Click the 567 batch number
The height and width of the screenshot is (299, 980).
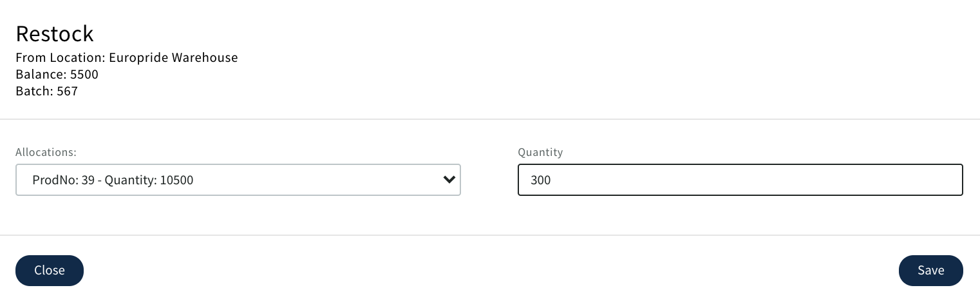point(66,91)
